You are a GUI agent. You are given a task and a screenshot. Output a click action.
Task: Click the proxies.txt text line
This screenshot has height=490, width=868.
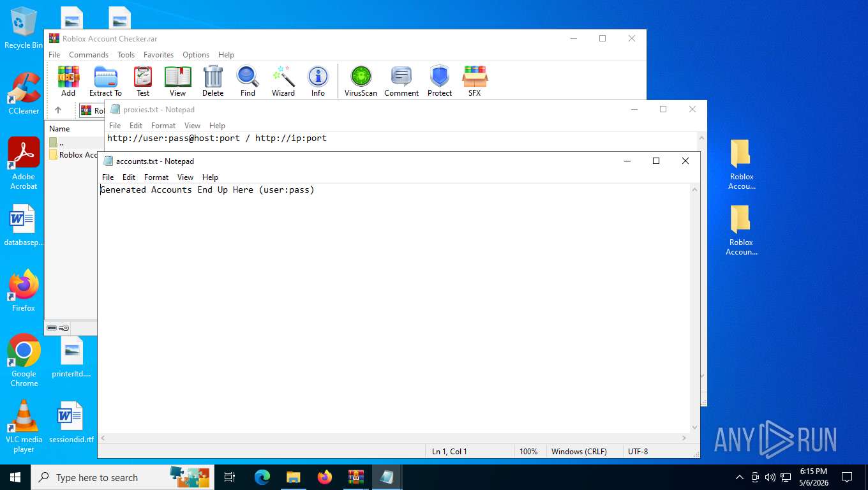[217, 138]
